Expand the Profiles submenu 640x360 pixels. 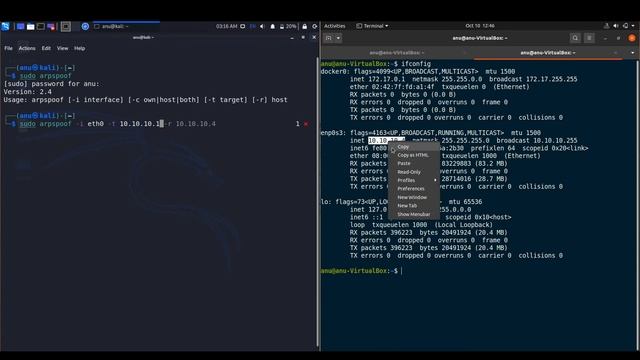414,180
